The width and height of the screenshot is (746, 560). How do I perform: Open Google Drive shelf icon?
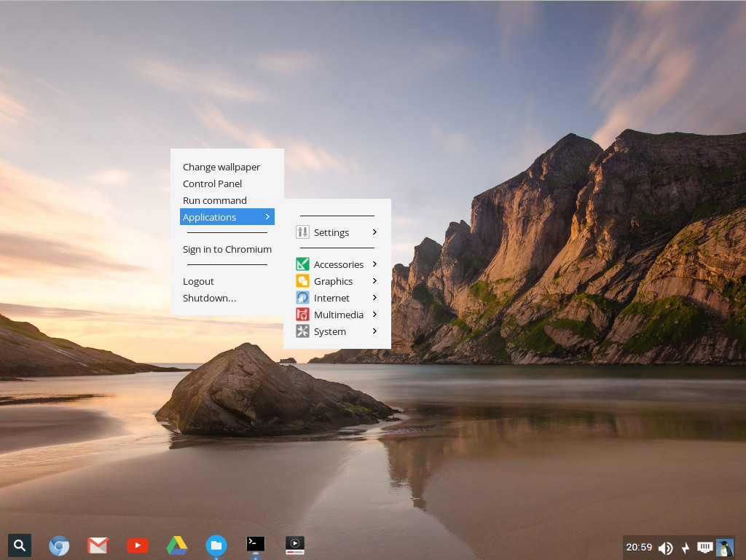click(x=177, y=545)
